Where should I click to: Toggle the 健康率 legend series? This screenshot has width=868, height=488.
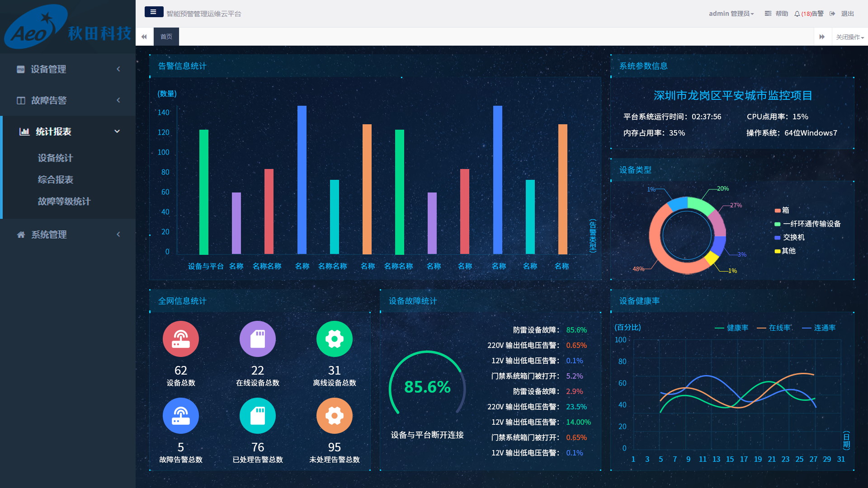click(x=731, y=328)
